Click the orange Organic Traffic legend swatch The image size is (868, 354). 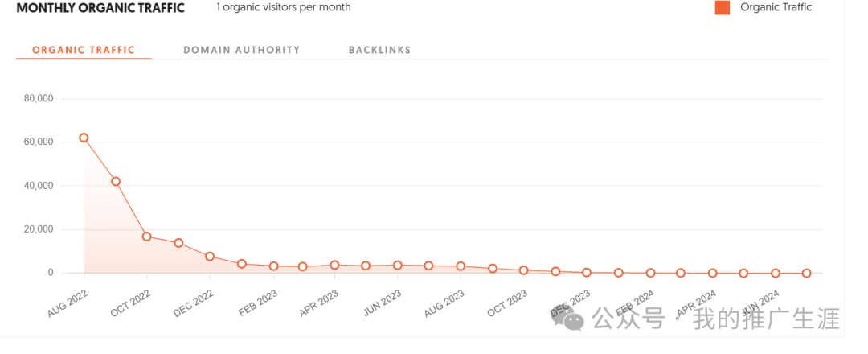(723, 8)
